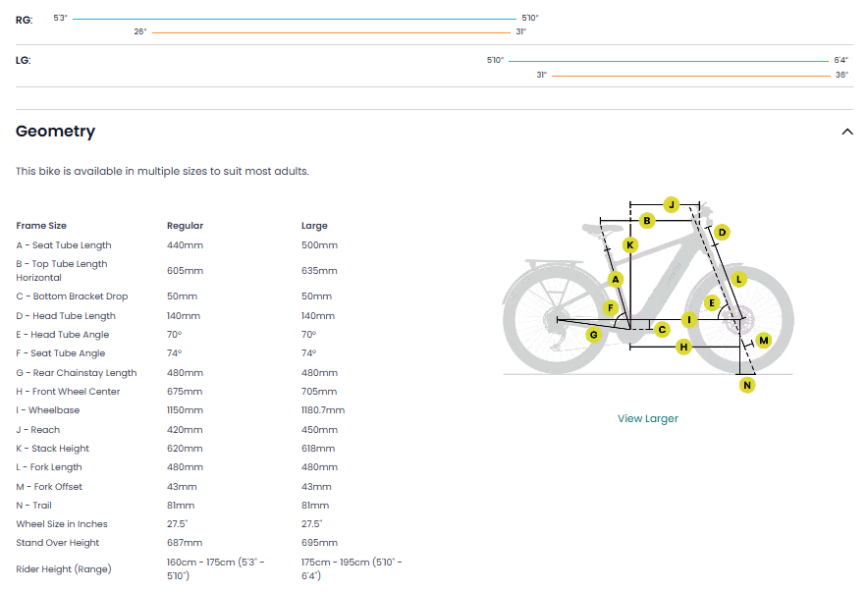This screenshot has height=592, width=868.
Task: Click 'N - Trail' row label
Action: [x=33, y=506]
